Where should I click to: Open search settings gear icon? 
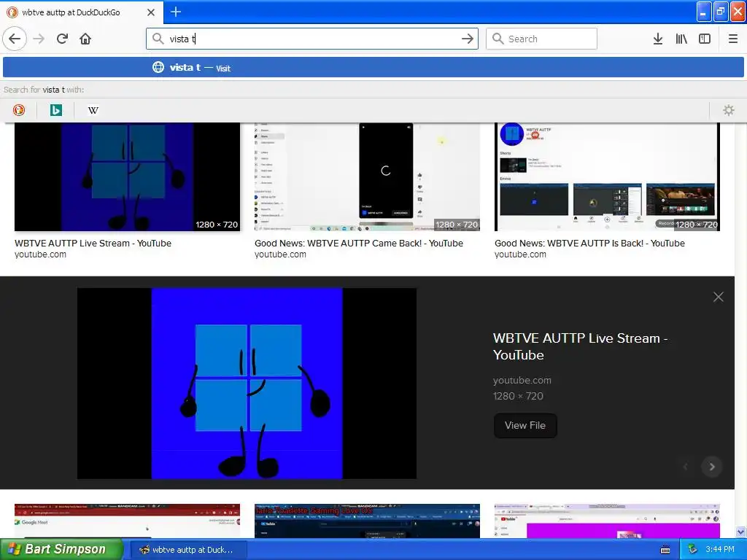pyautogui.click(x=729, y=110)
